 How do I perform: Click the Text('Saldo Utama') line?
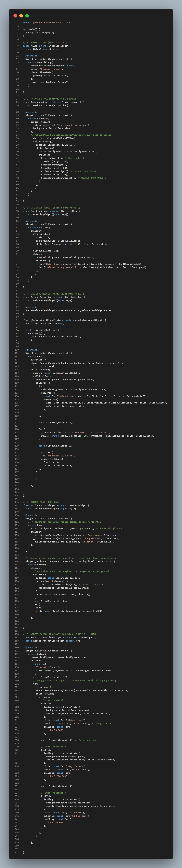(96, 396)
